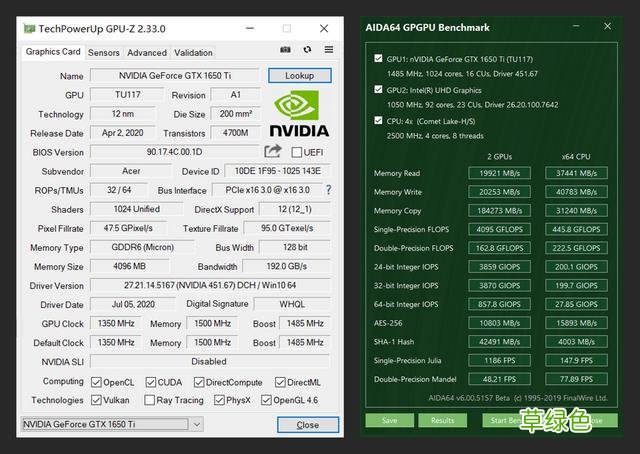The height and width of the screenshot is (454, 640).
Task: Click the Shaders 1024 Unified field
Action: 136,209
